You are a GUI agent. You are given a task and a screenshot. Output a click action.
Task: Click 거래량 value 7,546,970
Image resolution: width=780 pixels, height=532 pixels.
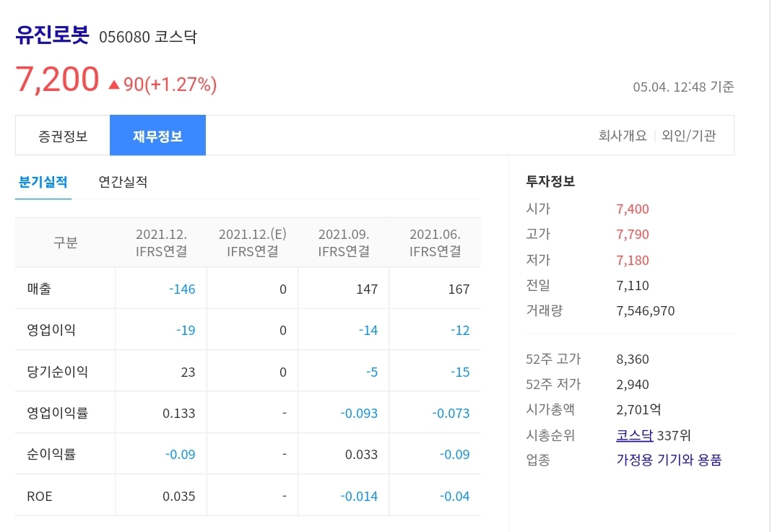tap(645, 311)
